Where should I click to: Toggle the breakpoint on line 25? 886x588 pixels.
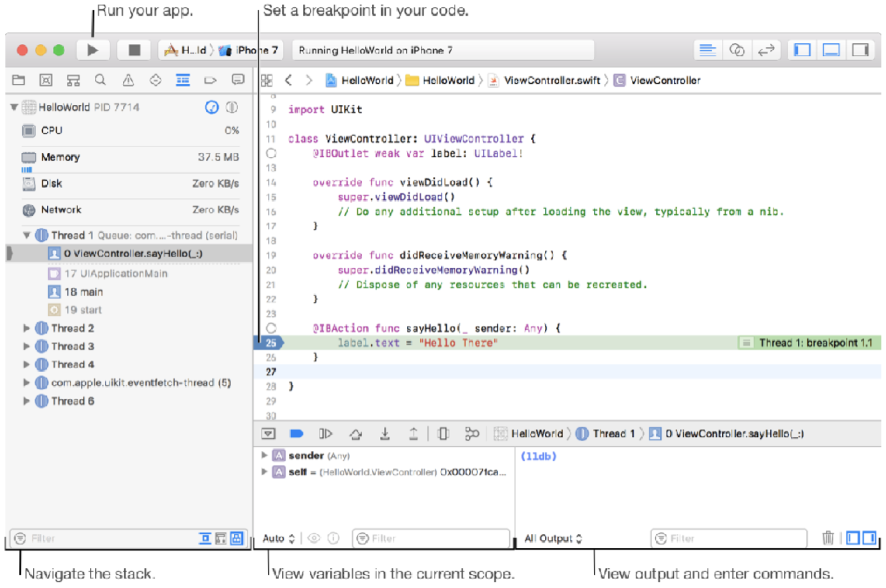click(x=269, y=343)
